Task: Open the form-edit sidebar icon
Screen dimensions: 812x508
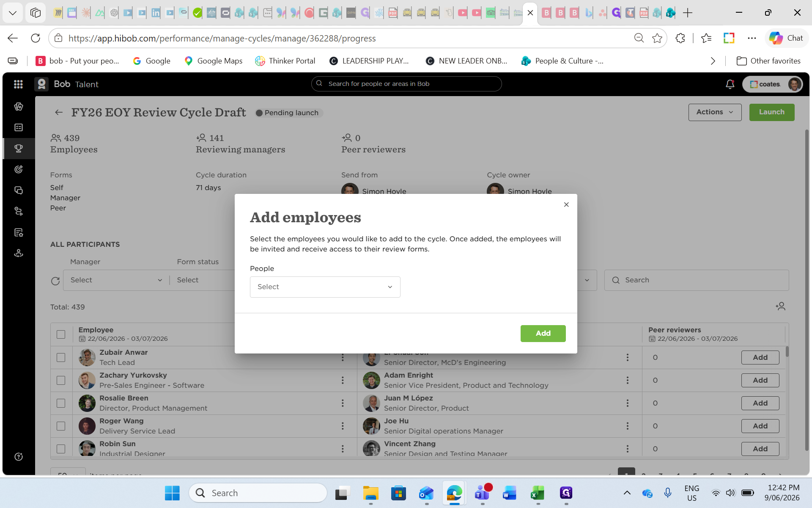Action: coord(19,232)
